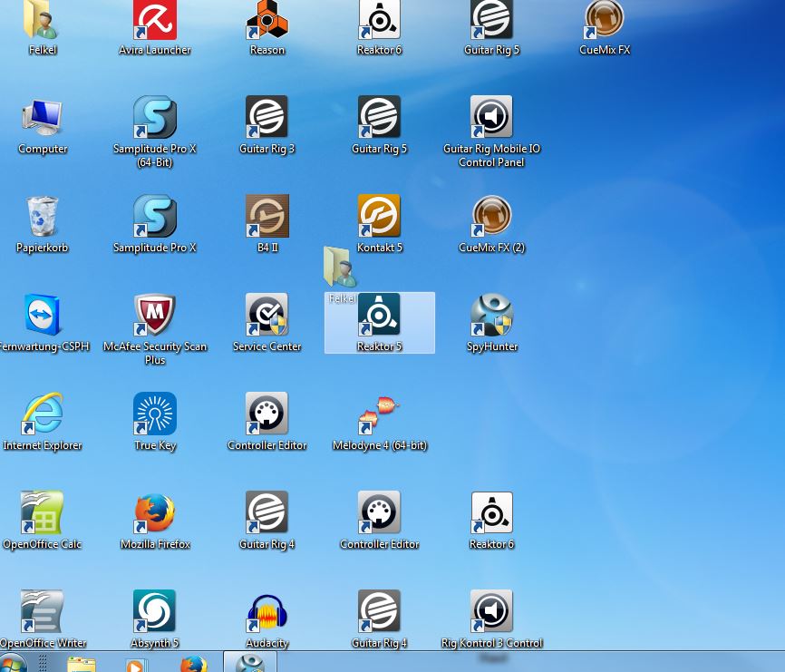The height and width of the screenshot is (672, 785).
Task: Click the True Key shortcut
Action: 155,414
